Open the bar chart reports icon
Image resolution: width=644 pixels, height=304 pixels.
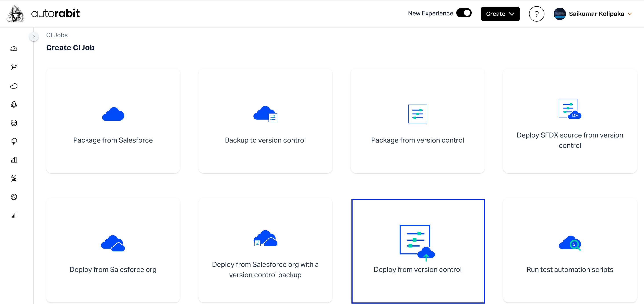coord(14,160)
